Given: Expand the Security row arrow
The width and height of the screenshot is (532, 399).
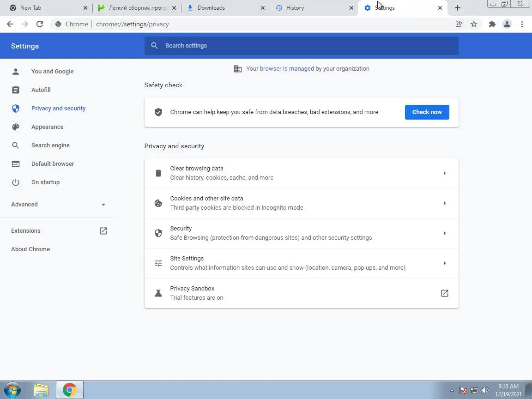Looking at the screenshot, I should pyautogui.click(x=444, y=233).
